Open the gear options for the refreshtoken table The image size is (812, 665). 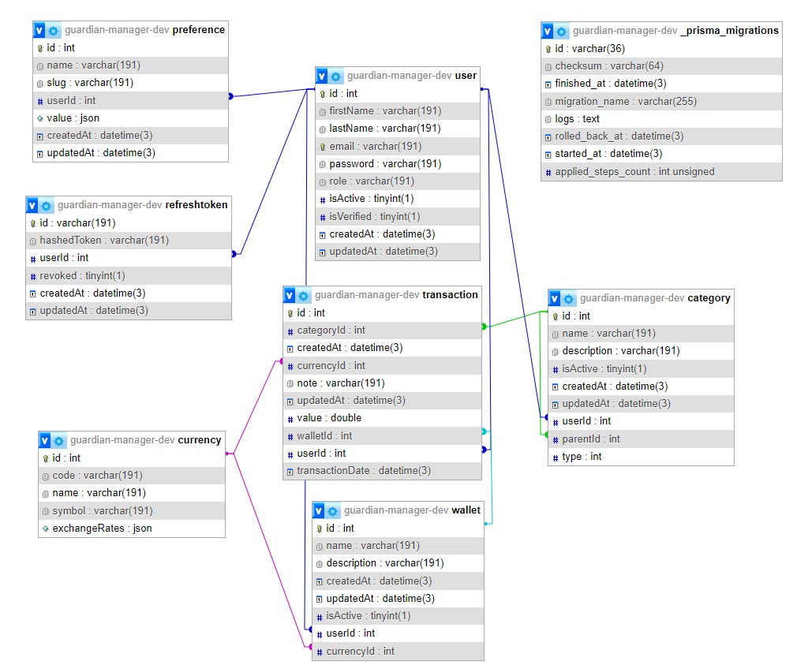(47, 206)
